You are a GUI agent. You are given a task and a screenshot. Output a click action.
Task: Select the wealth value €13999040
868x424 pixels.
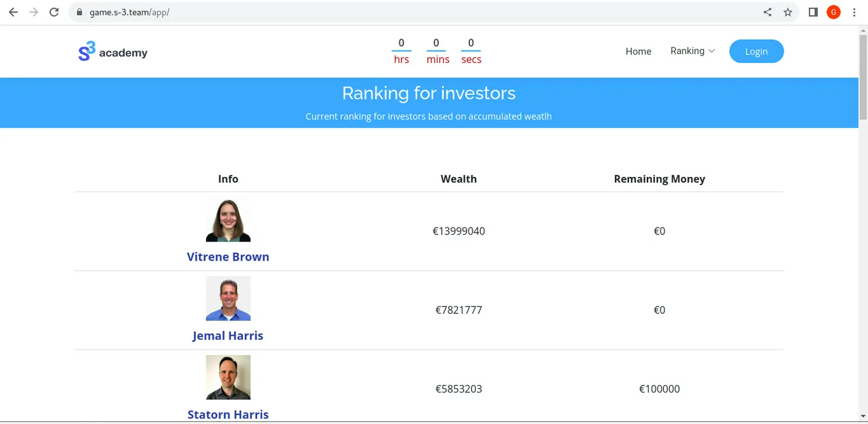[x=458, y=231]
